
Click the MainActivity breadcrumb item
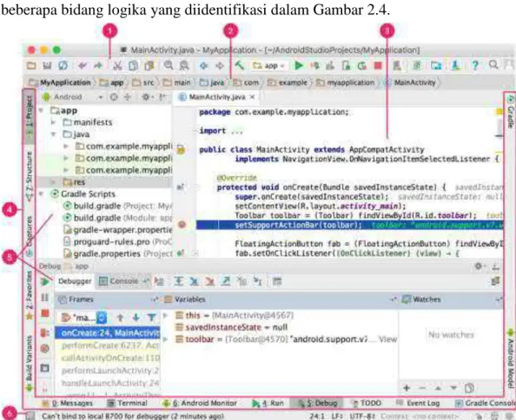411,82
